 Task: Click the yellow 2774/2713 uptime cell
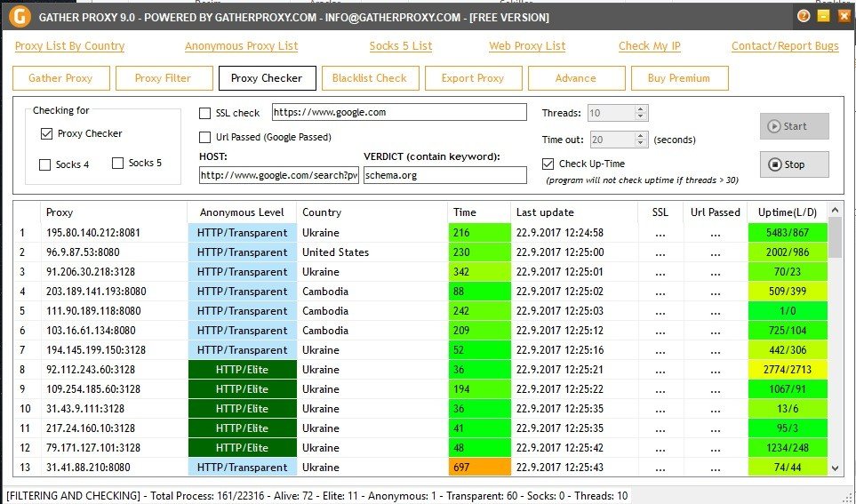tap(788, 370)
